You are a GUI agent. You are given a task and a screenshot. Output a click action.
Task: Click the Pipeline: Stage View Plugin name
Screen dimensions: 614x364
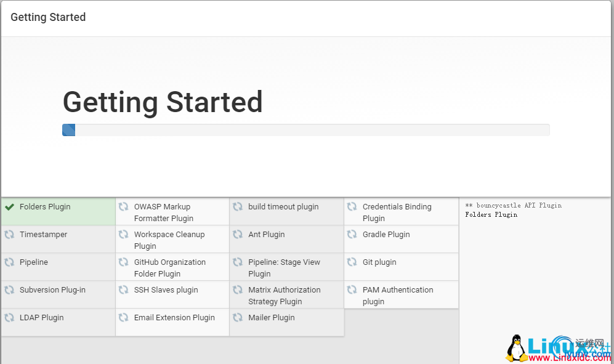click(x=285, y=268)
